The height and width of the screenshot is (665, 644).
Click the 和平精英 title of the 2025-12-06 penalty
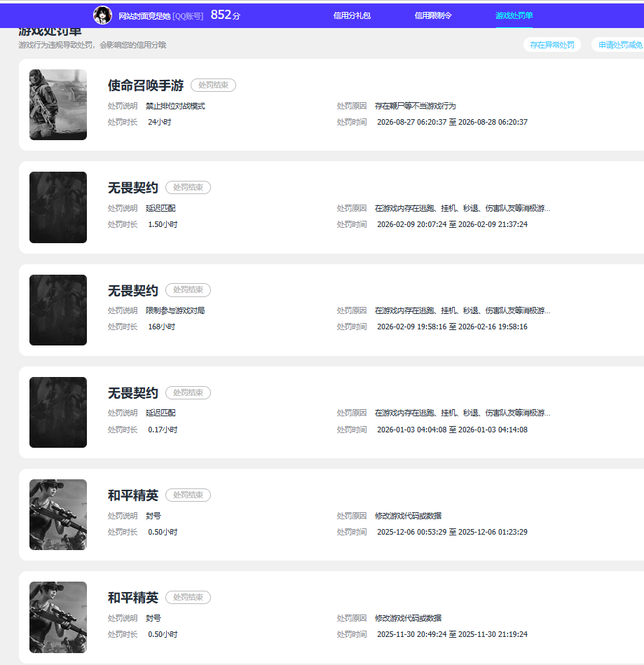point(132,495)
